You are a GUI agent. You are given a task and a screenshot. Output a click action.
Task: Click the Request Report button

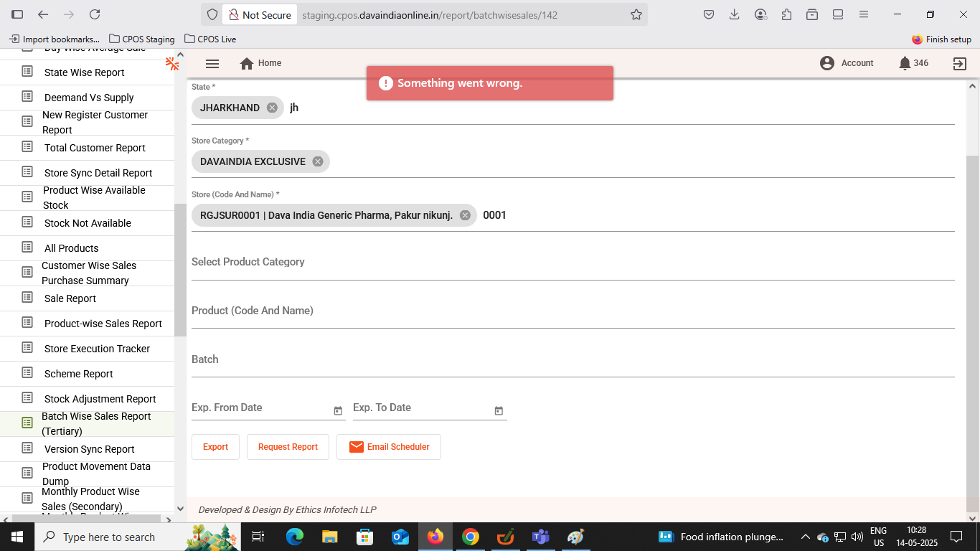click(x=288, y=447)
